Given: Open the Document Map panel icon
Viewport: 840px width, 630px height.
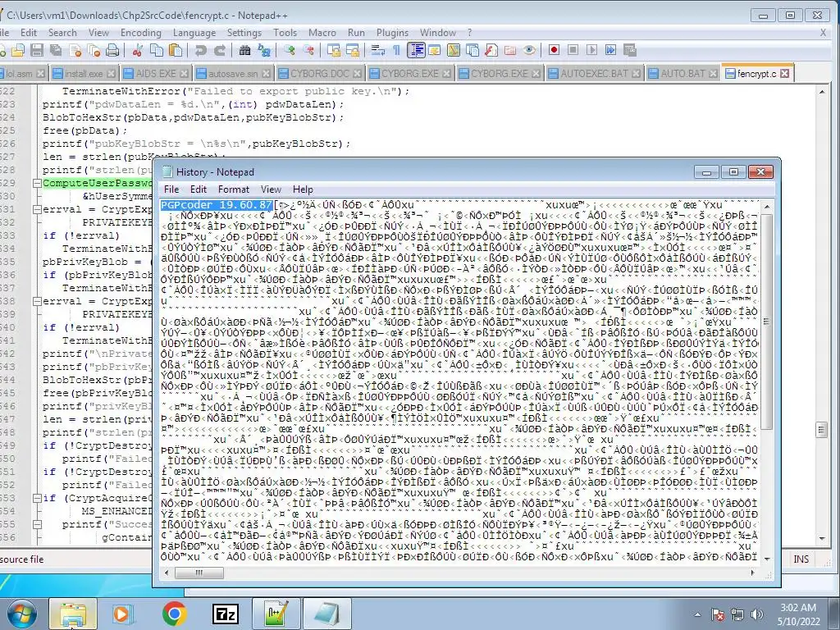Looking at the screenshot, I should pos(453,50).
